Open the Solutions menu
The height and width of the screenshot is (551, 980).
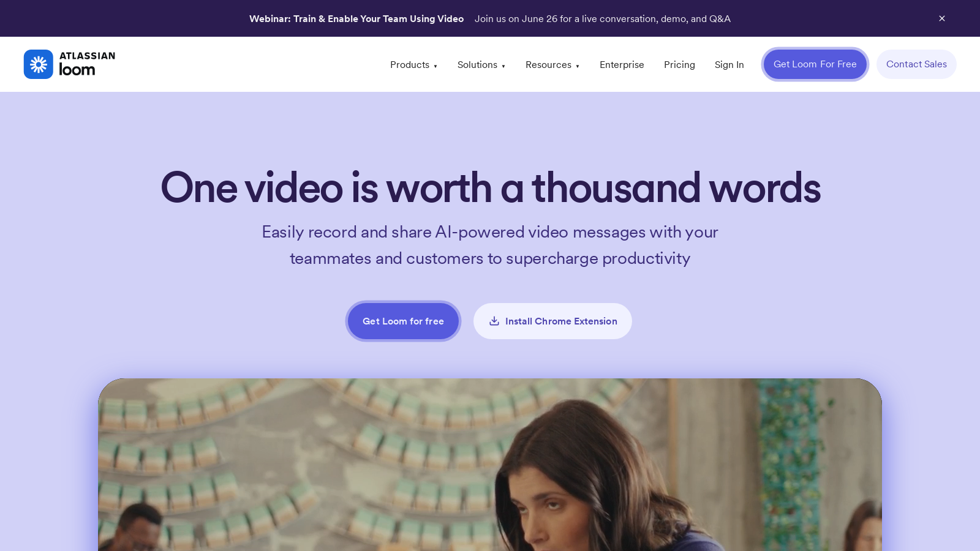pyautogui.click(x=477, y=65)
